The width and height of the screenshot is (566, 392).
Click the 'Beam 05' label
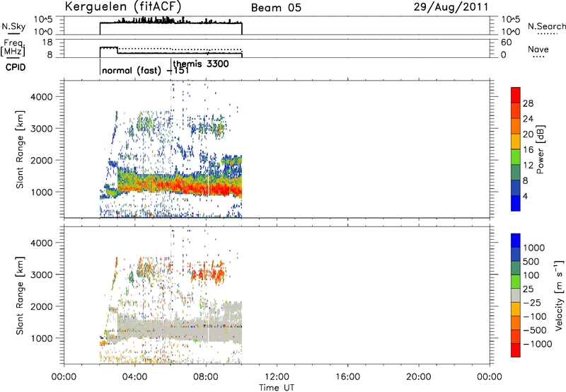tap(276, 8)
